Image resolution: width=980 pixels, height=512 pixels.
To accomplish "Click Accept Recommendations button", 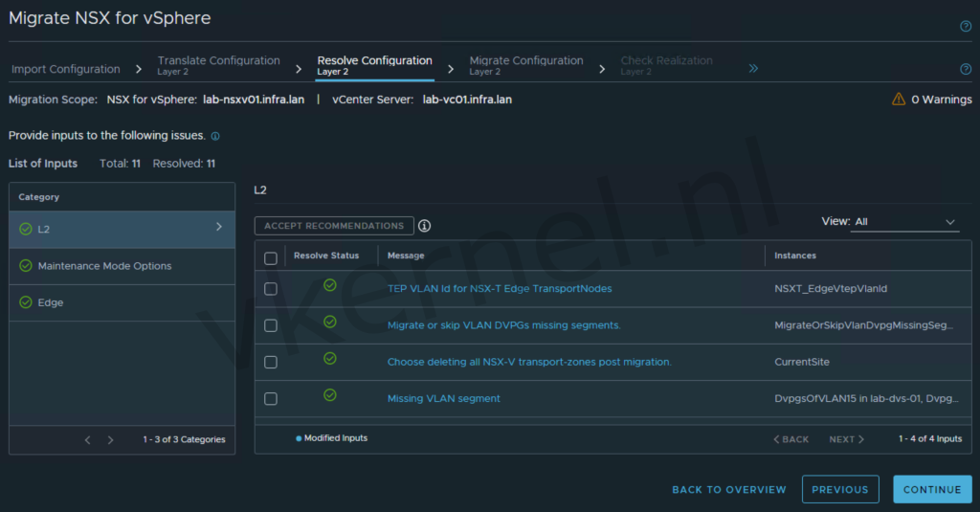I will (x=334, y=226).
